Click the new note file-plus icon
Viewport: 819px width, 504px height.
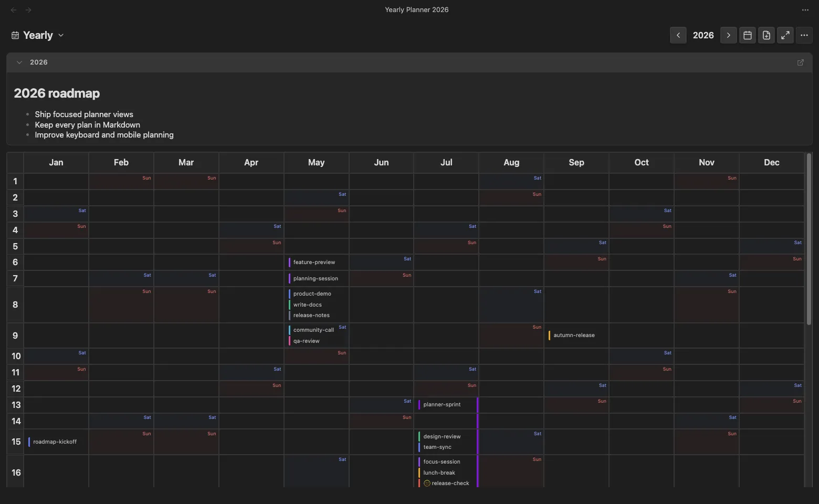[x=766, y=35]
